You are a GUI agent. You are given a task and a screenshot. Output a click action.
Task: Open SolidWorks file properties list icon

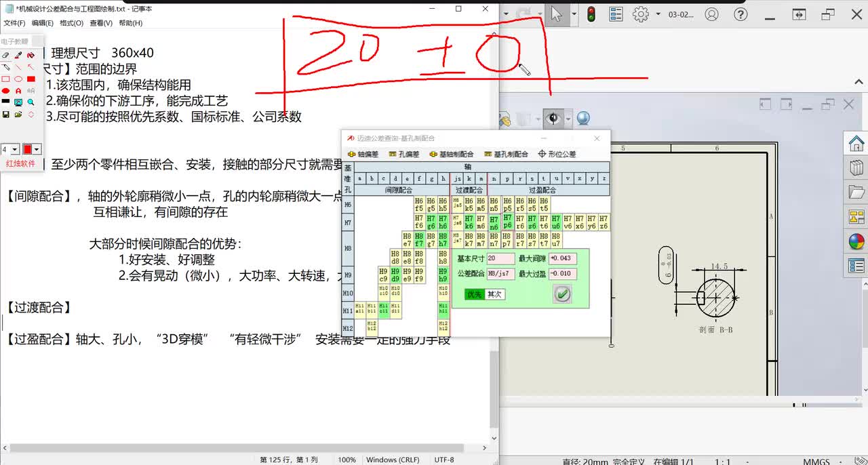(x=616, y=14)
